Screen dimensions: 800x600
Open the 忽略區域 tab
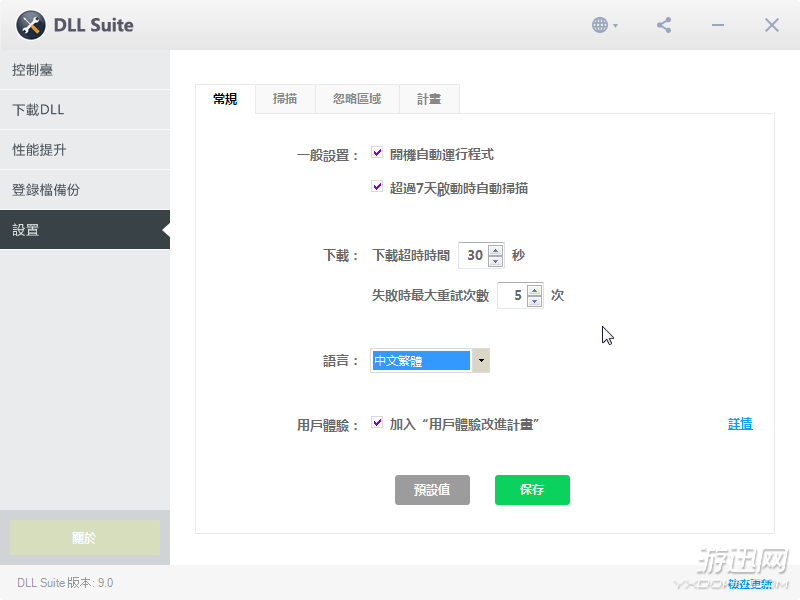tap(357, 98)
